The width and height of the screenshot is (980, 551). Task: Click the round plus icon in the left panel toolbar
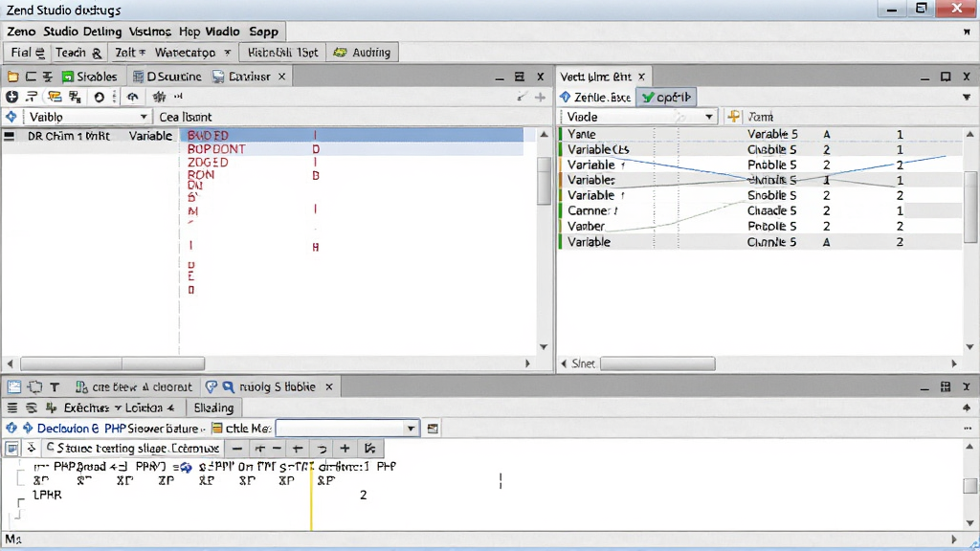pyautogui.click(x=11, y=97)
